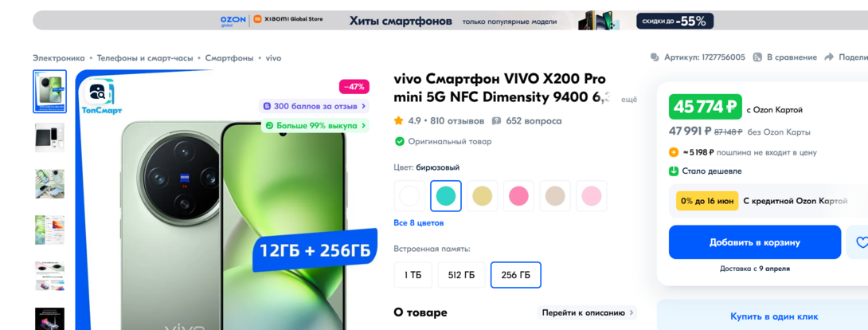Expand Больше 99% выкупа badge
Image resolution: width=868 pixels, height=330 pixels.
[x=315, y=126]
